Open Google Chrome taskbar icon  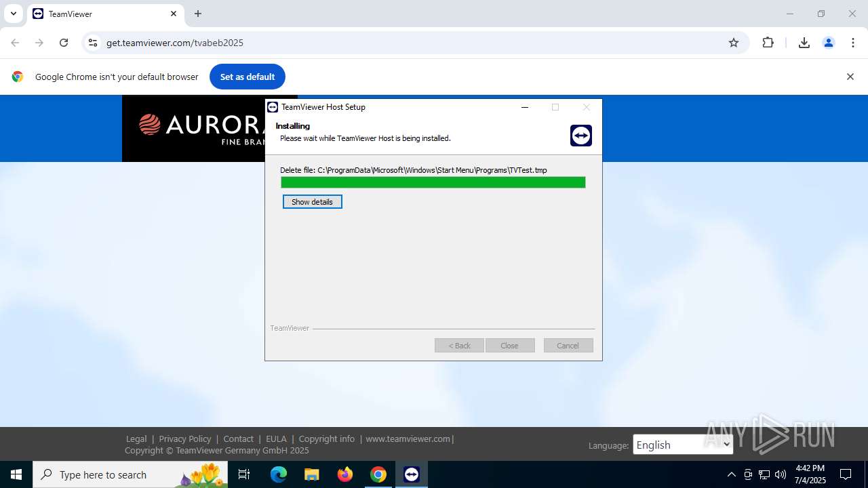click(378, 474)
